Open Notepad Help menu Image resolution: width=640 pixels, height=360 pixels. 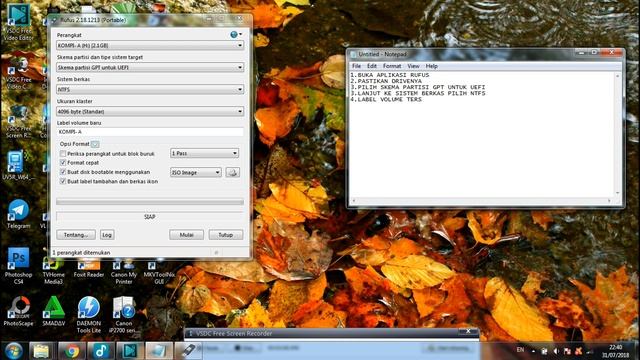click(x=431, y=66)
